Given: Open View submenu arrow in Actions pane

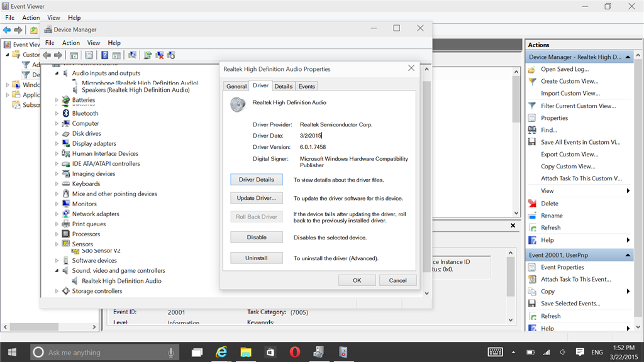Looking at the screenshot, I should pyautogui.click(x=628, y=190).
